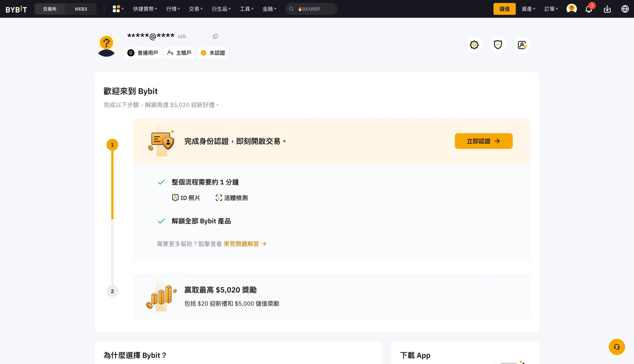Click the 贏取最高 $5,020 獎勵 card
This screenshot has height=364, width=634.
pos(332,296)
